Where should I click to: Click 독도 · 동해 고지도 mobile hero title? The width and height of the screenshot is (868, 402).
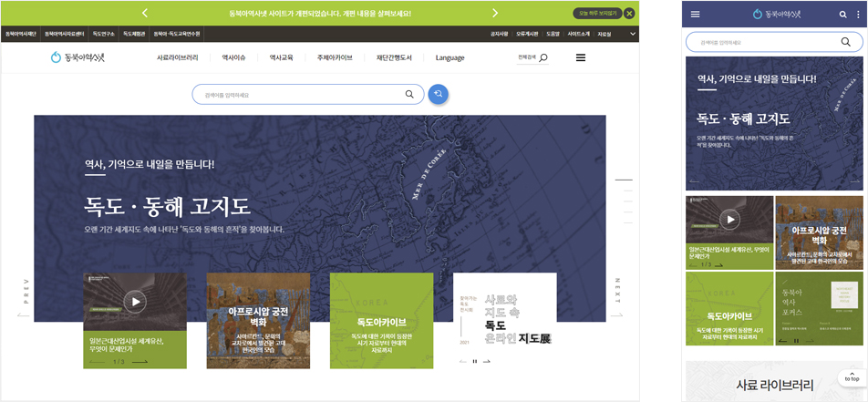pos(743,119)
